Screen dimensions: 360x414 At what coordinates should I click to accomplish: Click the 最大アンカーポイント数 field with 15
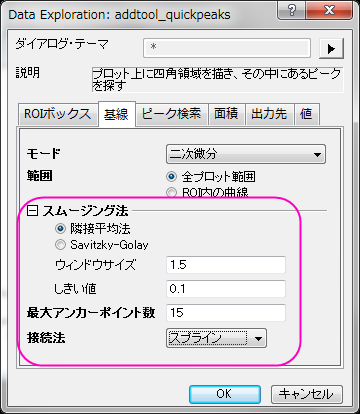(x=226, y=313)
